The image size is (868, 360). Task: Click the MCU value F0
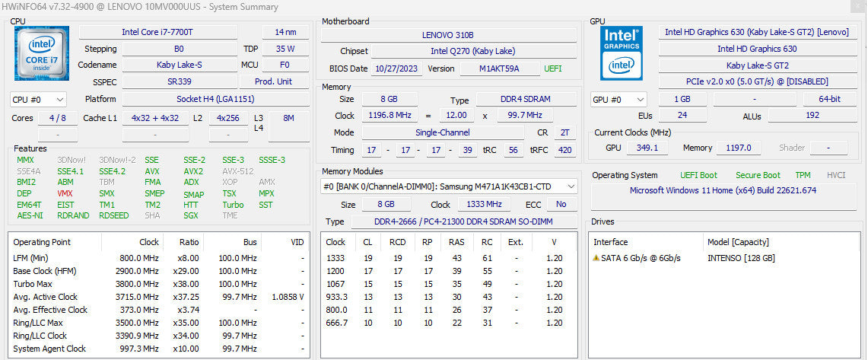285,65
